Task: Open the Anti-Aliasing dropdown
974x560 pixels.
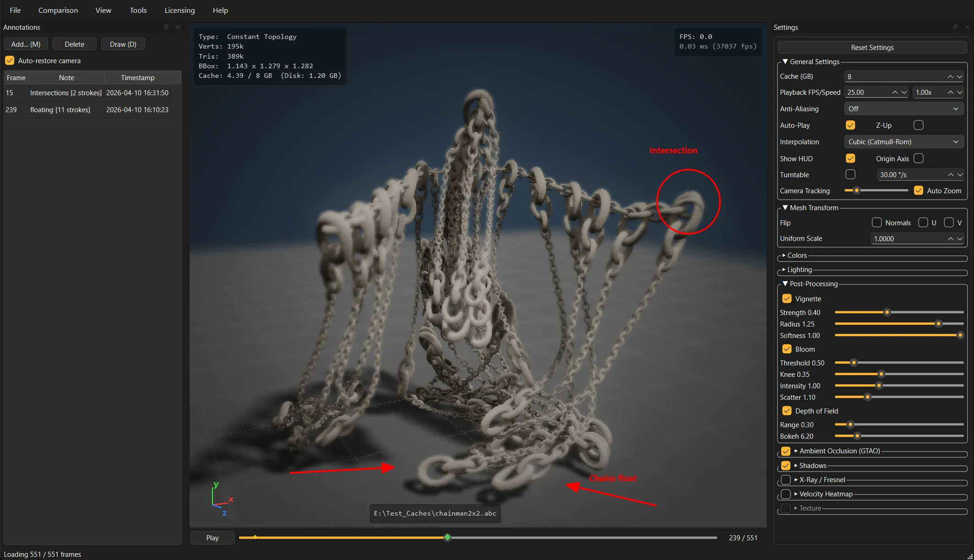Action: (x=903, y=109)
